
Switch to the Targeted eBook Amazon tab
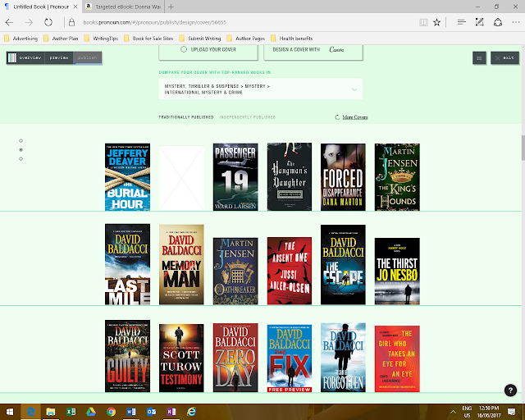click(123, 7)
